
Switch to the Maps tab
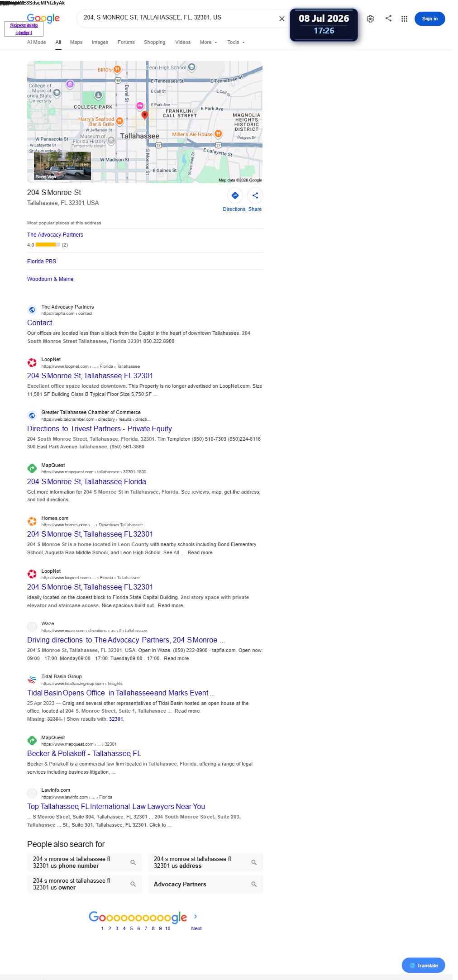click(76, 42)
